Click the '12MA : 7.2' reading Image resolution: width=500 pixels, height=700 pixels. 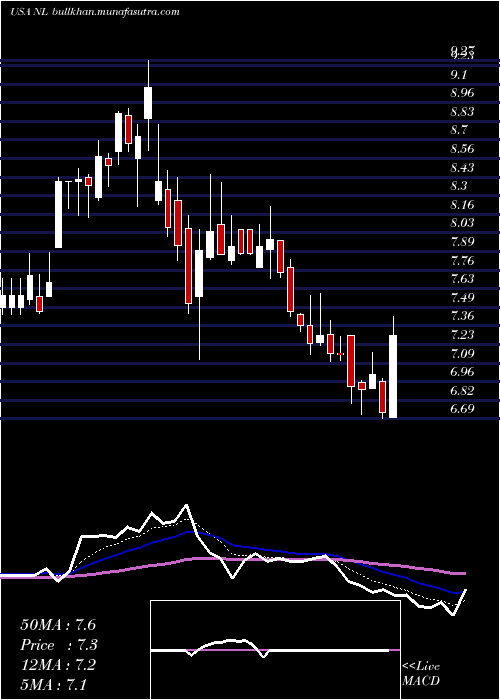point(58,665)
